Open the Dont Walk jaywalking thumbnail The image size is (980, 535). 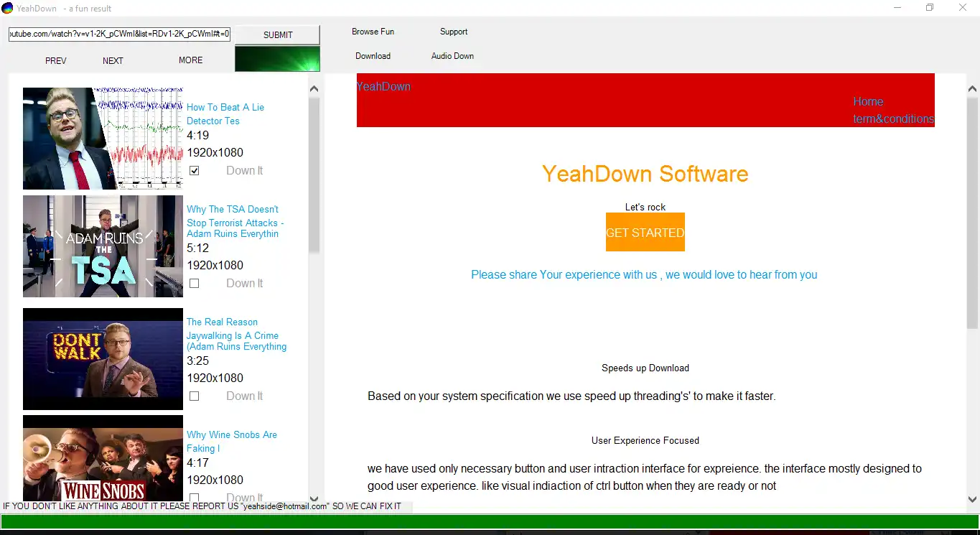coord(103,359)
